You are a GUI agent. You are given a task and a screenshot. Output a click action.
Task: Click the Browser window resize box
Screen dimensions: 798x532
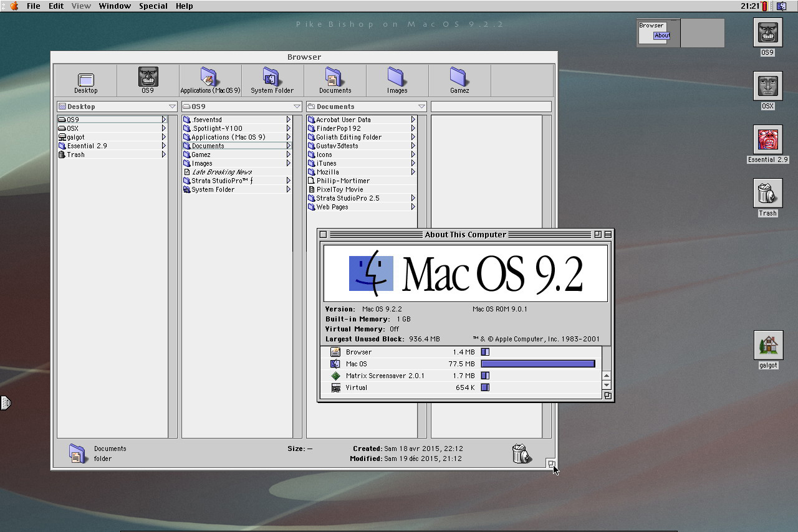[x=551, y=463]
